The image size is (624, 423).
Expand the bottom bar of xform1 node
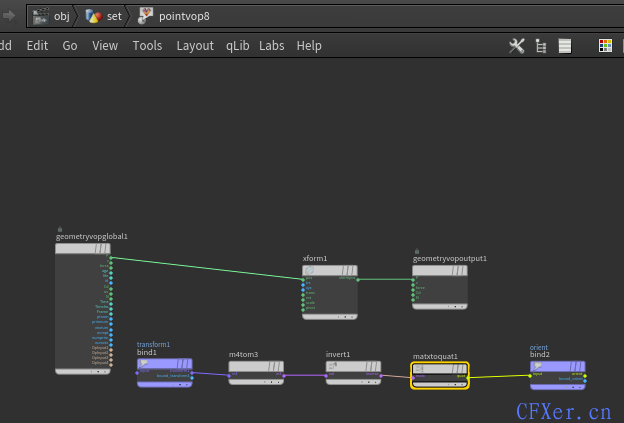(x=330, y=316)
